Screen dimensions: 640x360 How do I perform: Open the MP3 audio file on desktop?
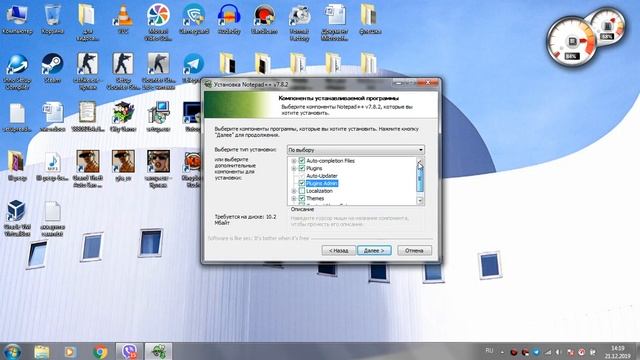[x=52, y=167]
